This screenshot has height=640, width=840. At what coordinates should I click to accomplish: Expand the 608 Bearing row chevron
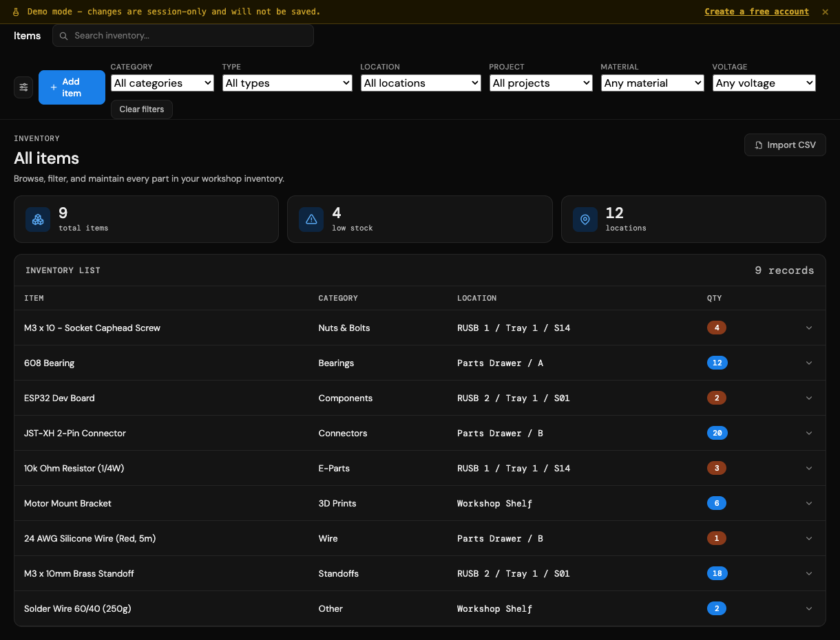click(x=809, y=363)
